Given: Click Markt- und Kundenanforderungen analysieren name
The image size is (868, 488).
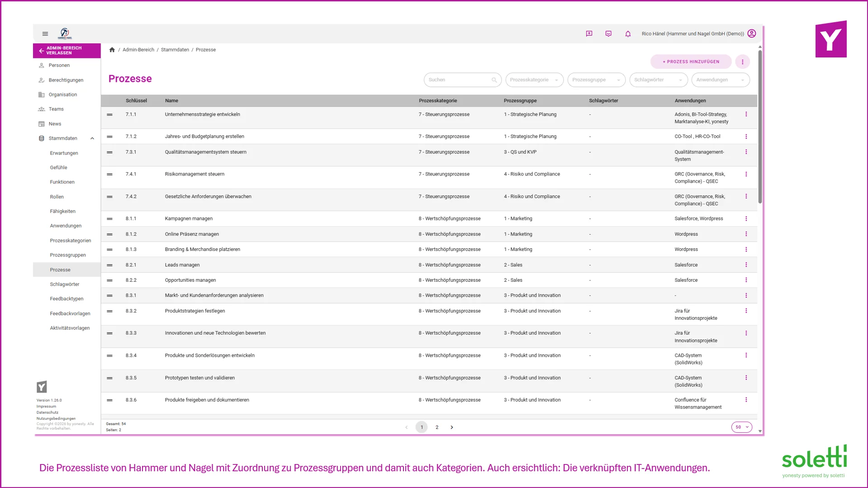Looking at the screenshot, I should click(x=214, y=296).
